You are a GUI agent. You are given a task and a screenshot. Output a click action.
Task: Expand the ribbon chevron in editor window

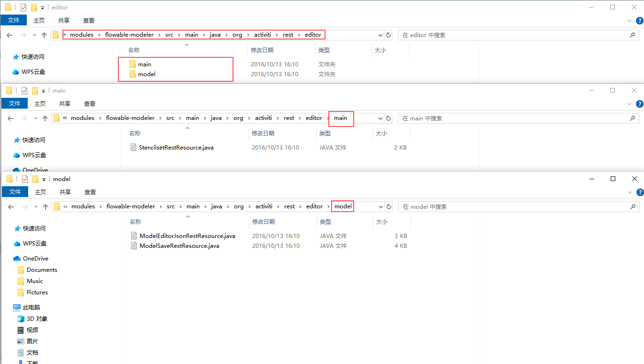[x=630, y=21]
